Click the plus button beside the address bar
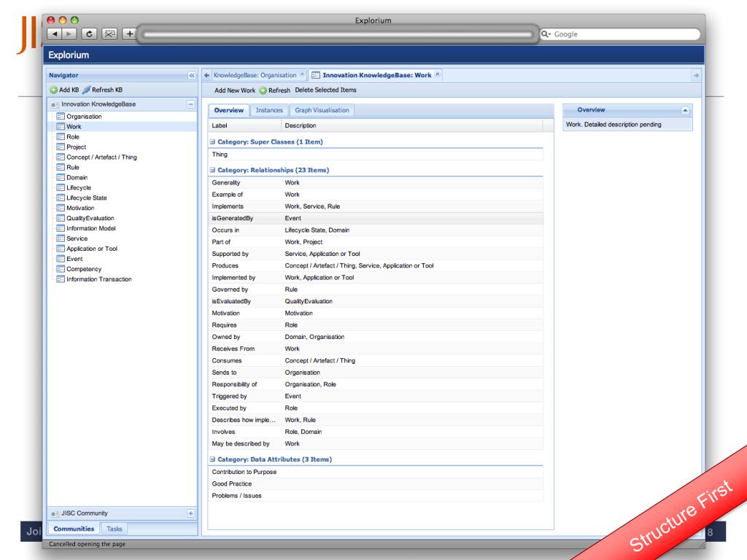This screenshot has width=747, height=560. point(130,34)
